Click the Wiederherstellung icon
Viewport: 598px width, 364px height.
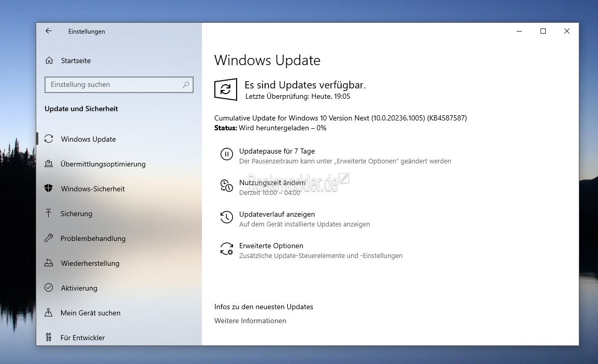(49, 263)
